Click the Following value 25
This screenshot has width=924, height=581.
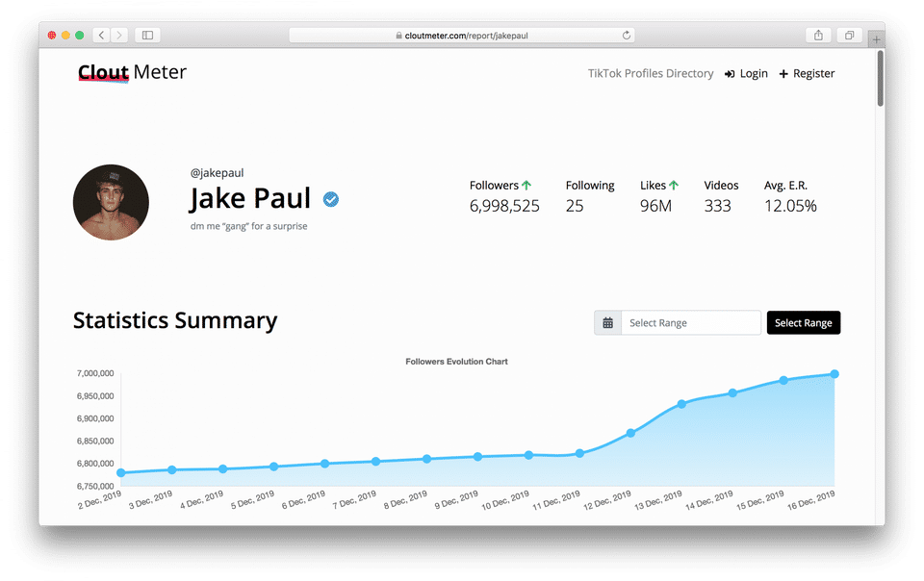point(575,206)
